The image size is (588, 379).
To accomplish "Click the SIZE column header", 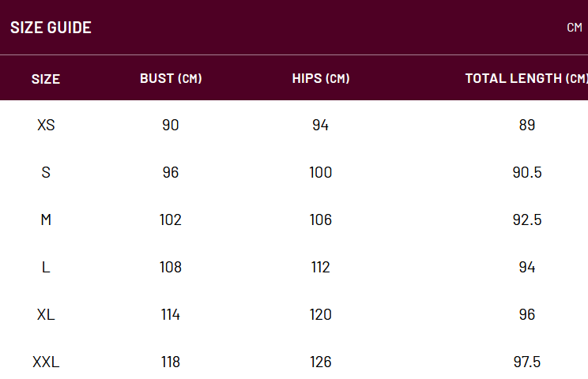I will pyautogui.click(x=46, y=79).
